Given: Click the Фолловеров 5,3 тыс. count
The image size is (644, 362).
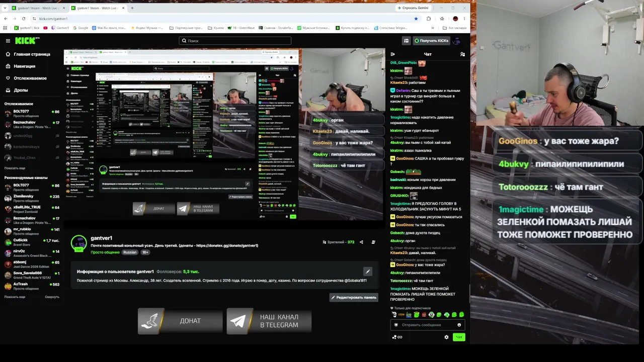Looking at the screenshot, I should tap(178, 271).
